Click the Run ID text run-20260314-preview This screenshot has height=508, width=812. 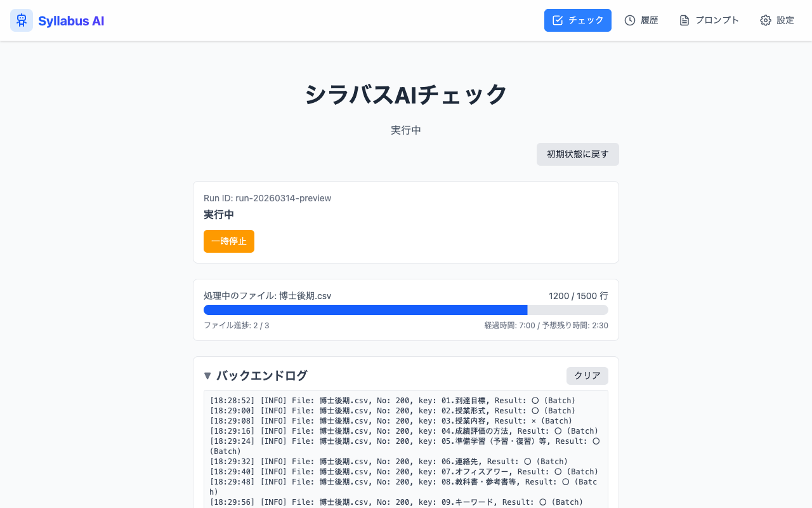point(266,197)
